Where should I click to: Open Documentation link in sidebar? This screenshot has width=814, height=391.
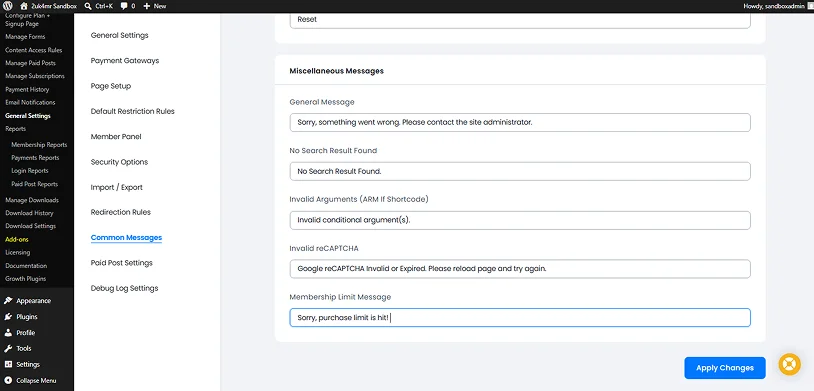(x=26, y=265)
